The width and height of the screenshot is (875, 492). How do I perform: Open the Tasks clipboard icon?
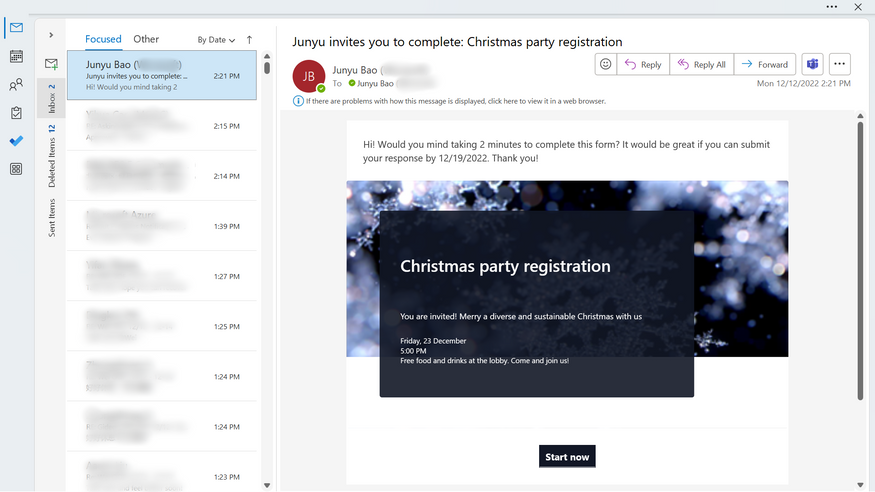click(16, 113)
